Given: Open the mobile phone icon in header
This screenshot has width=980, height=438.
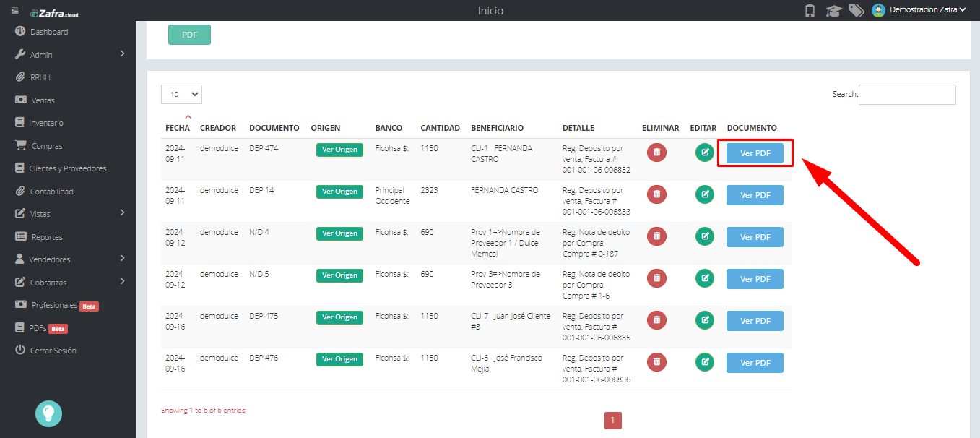Looking at the screenshot, I should 810,11.
